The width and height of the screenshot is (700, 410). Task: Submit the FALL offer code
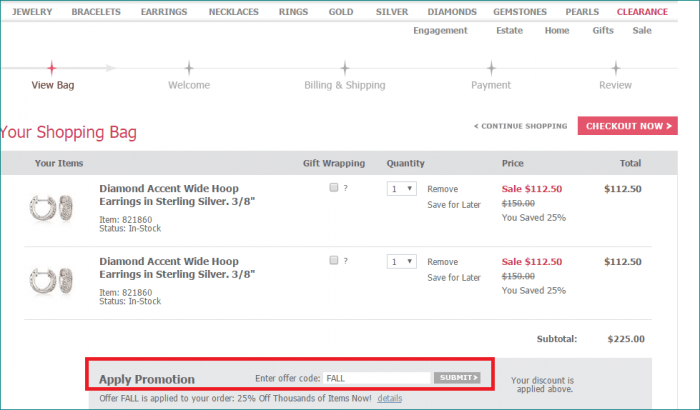click(x=458, y=378)
